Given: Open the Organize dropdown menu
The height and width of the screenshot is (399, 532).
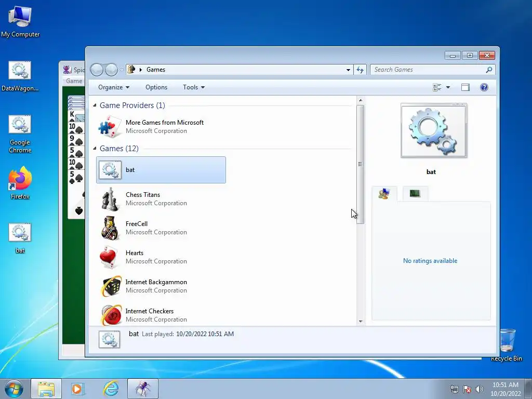Looking at the screenshot, I should pyautogui.click(x=114, y=87).
